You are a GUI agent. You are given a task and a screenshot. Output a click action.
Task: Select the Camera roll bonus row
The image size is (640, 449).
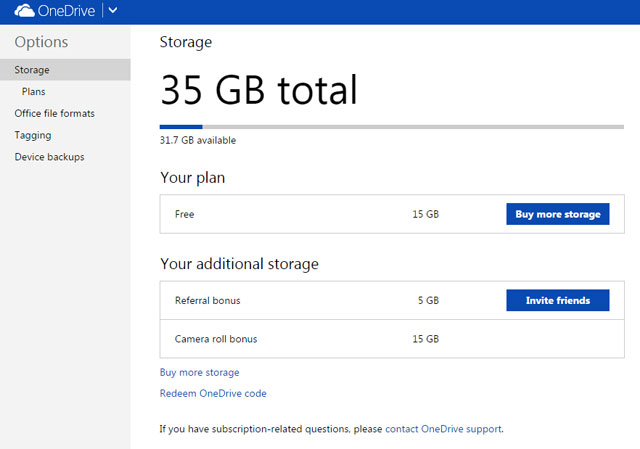[300, 339]
